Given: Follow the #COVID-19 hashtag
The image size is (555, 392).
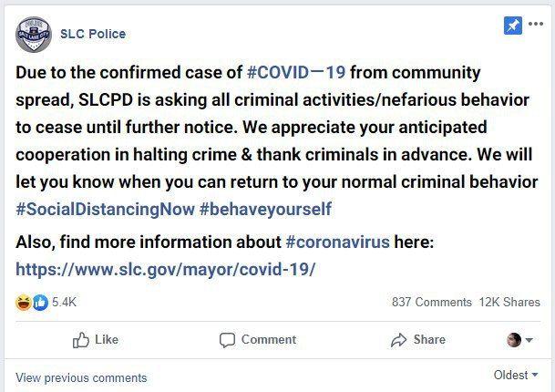Looking at the screenshot, I should [x=296, y=73].
